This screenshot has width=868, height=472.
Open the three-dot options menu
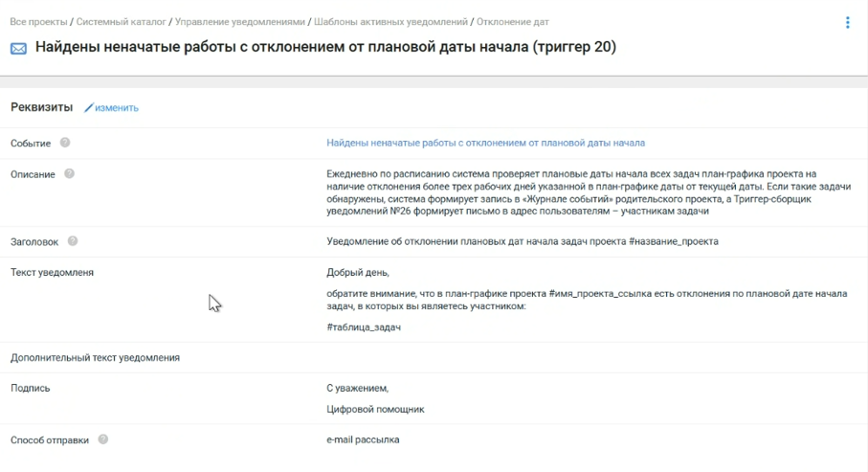[x=847, y=23]
